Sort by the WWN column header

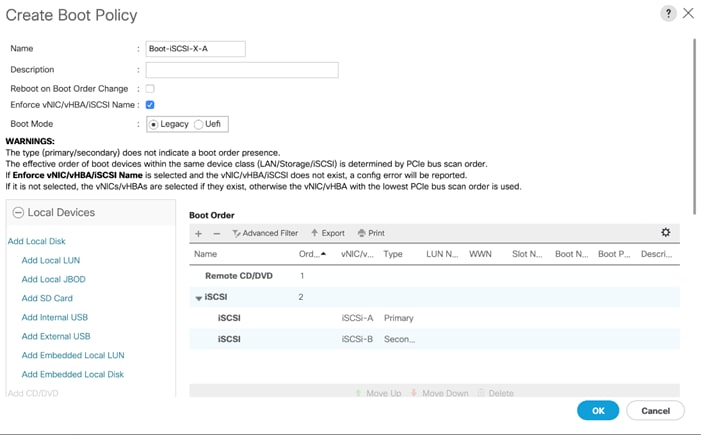[480, 254]
